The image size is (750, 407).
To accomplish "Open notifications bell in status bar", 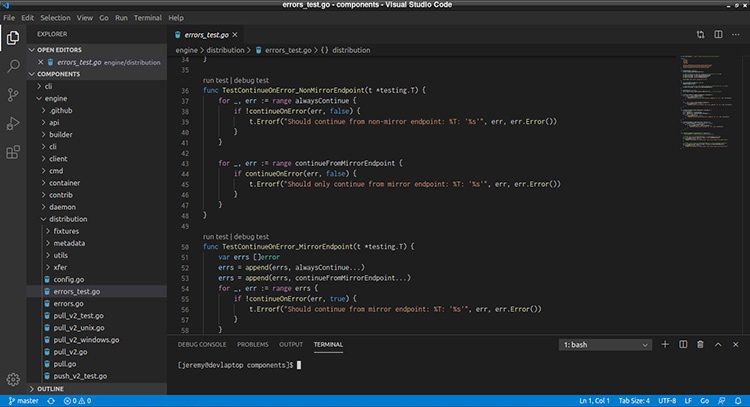I will click(x=737, y=400).
